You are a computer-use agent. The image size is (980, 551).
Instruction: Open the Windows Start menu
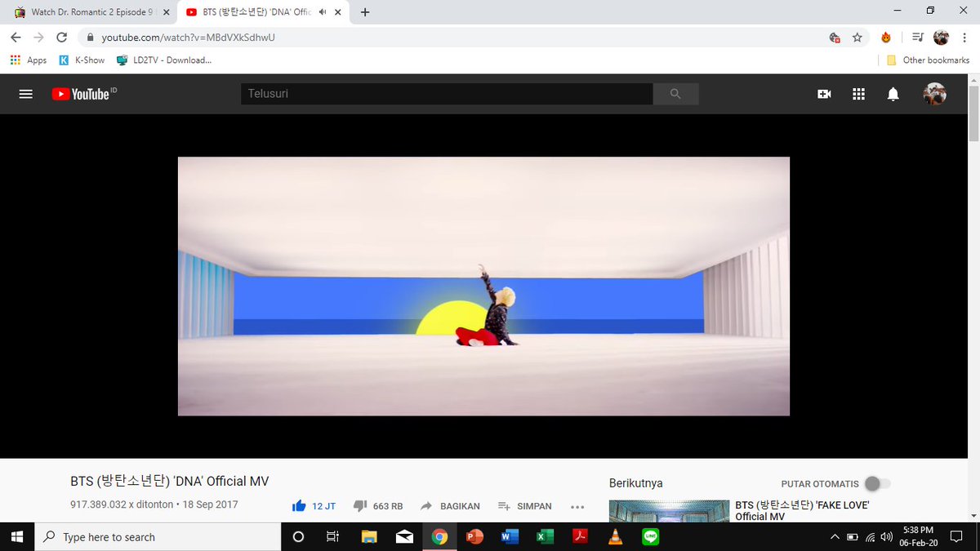[18, 536]
